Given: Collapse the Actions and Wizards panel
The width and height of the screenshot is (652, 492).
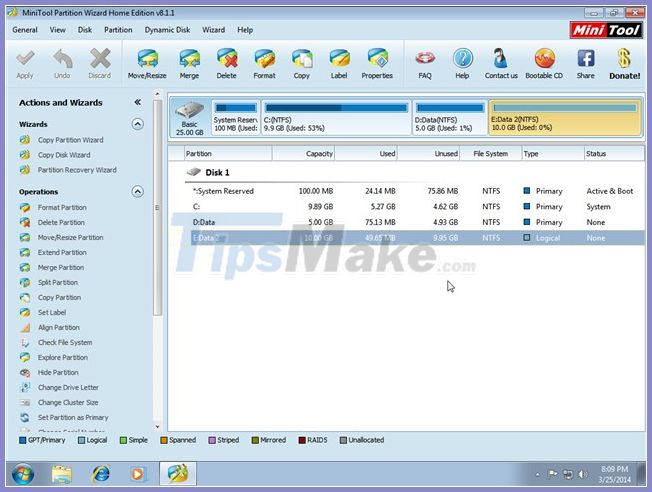Looking at the screenshot, I should click(x=138, y=102).
